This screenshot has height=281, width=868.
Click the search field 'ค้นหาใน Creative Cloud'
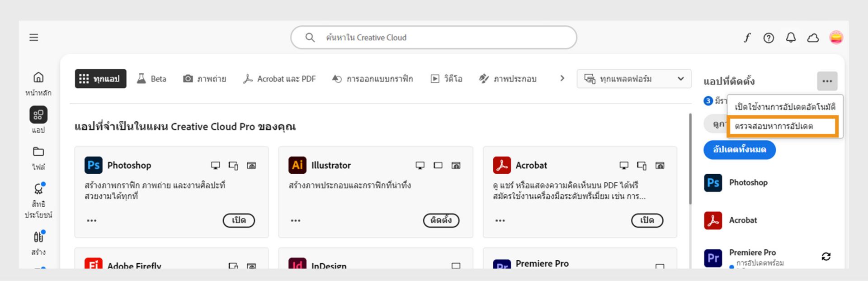[x=434, y=38]
